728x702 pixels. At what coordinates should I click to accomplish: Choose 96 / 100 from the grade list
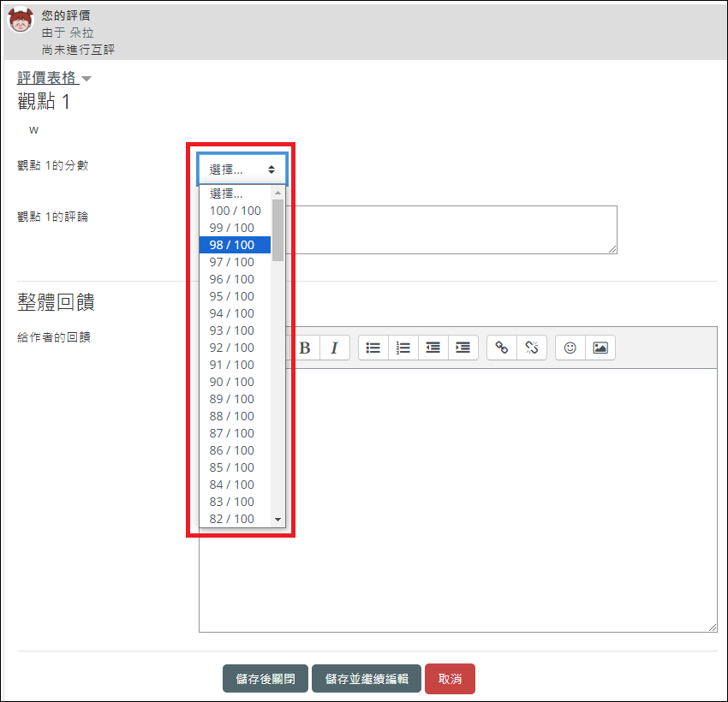click(235, 279)
